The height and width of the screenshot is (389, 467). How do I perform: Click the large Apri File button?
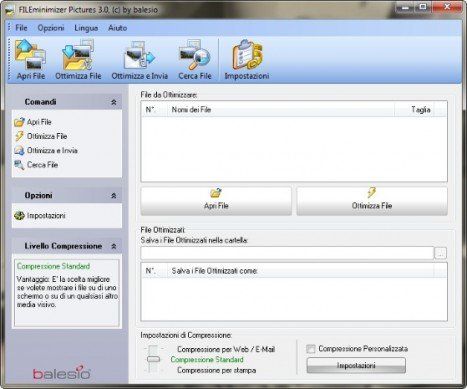tap(216, 201)
